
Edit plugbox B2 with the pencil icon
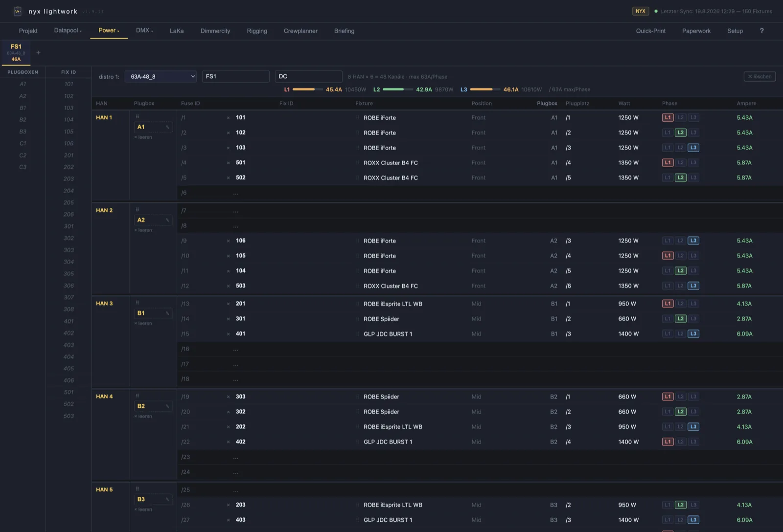[167, 406]
